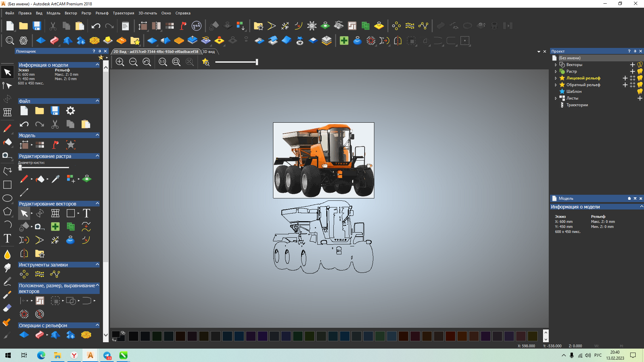The height and width of the screenshot is (362, 644).
Task: Select Text tool in left tool strip
Action: point(7,238)
